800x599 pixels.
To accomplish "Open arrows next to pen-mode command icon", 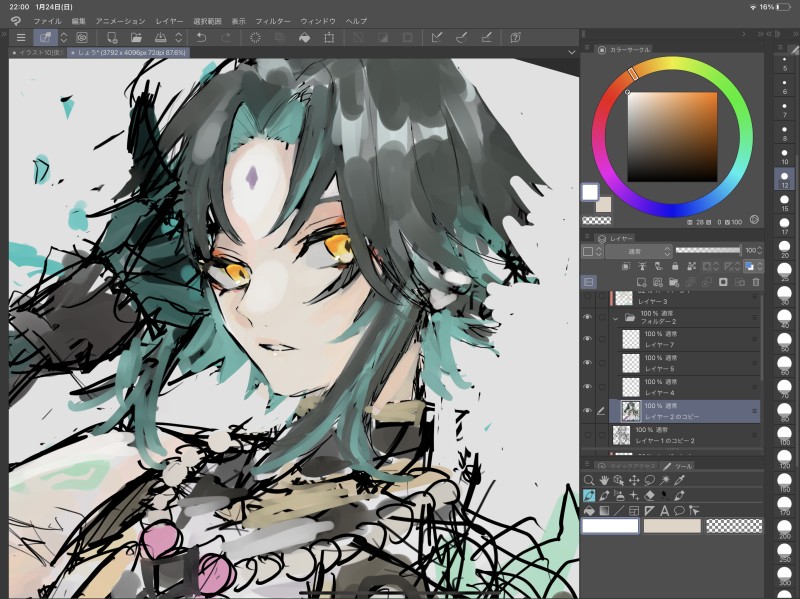I will 64,37.
